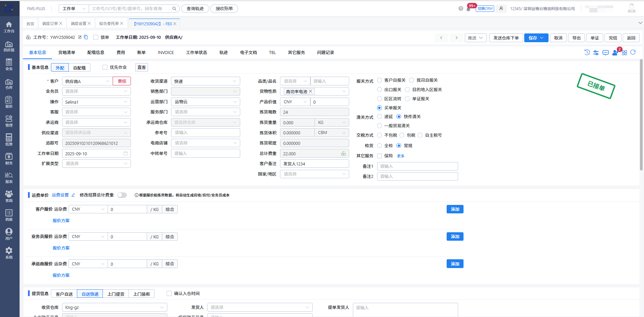View operation history via the clock icon
The image size is (644, 317).
point(587,52)
